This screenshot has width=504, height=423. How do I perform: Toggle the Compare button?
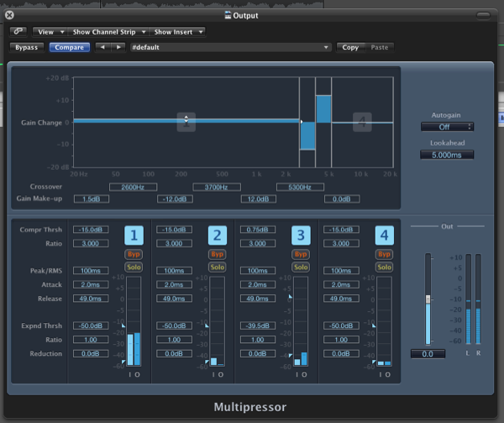(70, 47)
